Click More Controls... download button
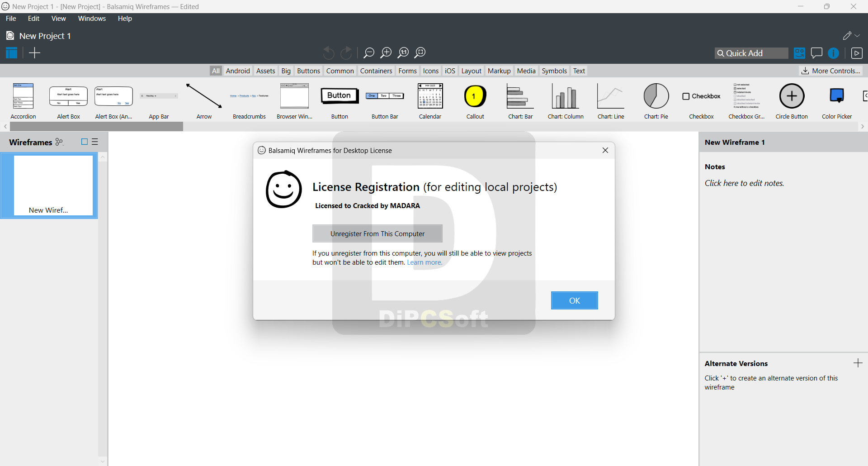The height and width of the screenshot is (466, 868). [830, 71]
